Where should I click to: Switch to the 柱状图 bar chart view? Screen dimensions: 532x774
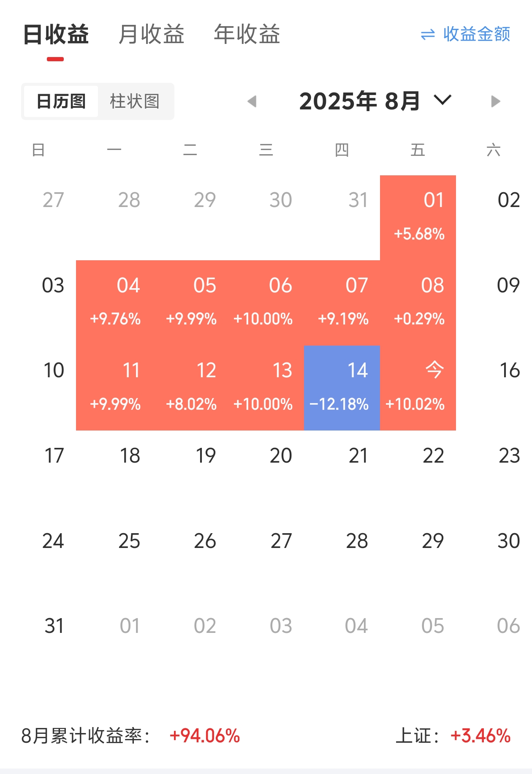pyautogui.click(x=135, y=101)
